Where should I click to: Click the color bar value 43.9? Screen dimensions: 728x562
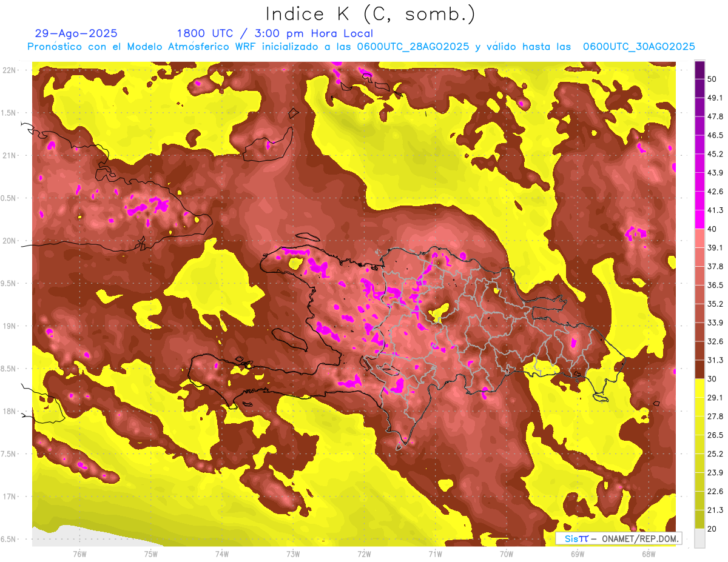tap(715, 173)
